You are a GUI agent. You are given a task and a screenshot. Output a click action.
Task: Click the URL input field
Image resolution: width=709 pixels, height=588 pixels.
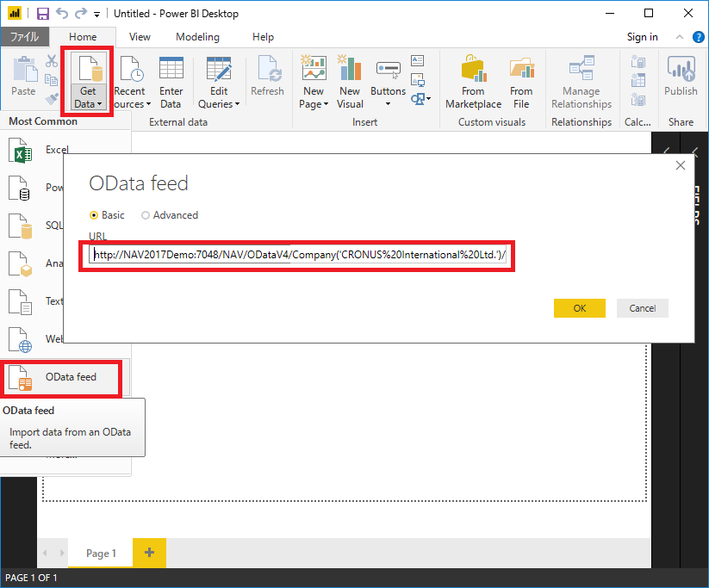pos(298,255)
